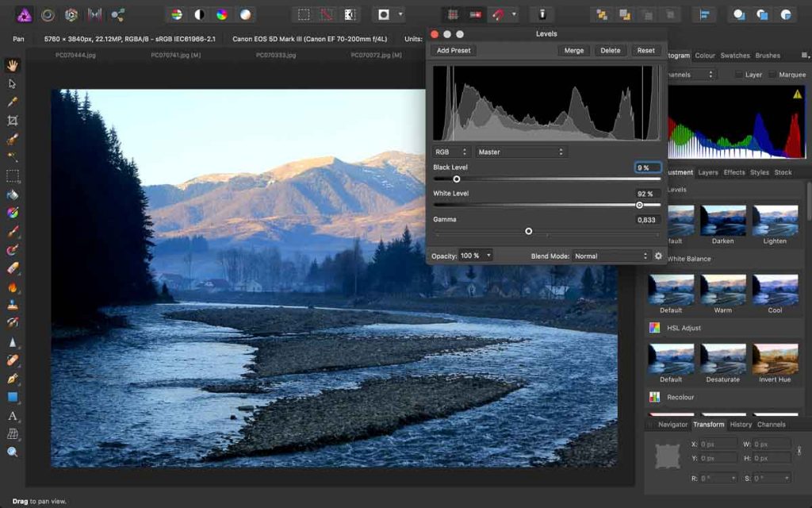Image resolution: width=812 pixels, height=508 pixels.
Task: Switch to the Swatches tab
Action: 735,56
